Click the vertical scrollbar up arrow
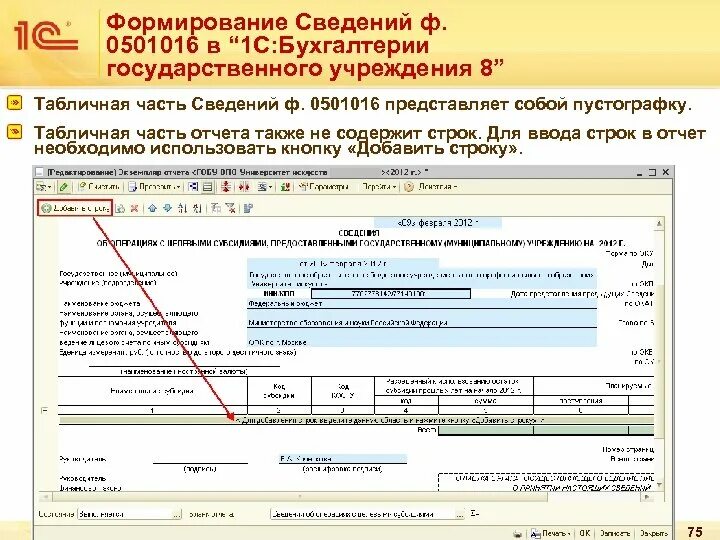 pyautogui.click(x=659, y=224)
